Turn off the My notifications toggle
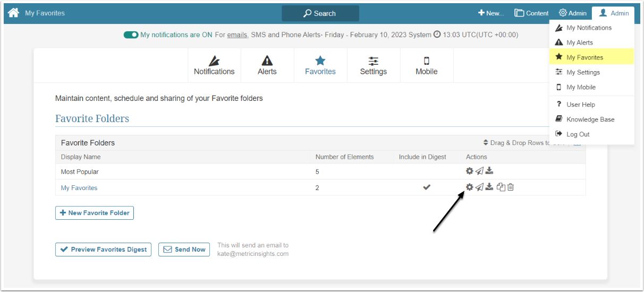Image resolution: width=644 pixels, height=292 pixels. (x=131, y=35)
